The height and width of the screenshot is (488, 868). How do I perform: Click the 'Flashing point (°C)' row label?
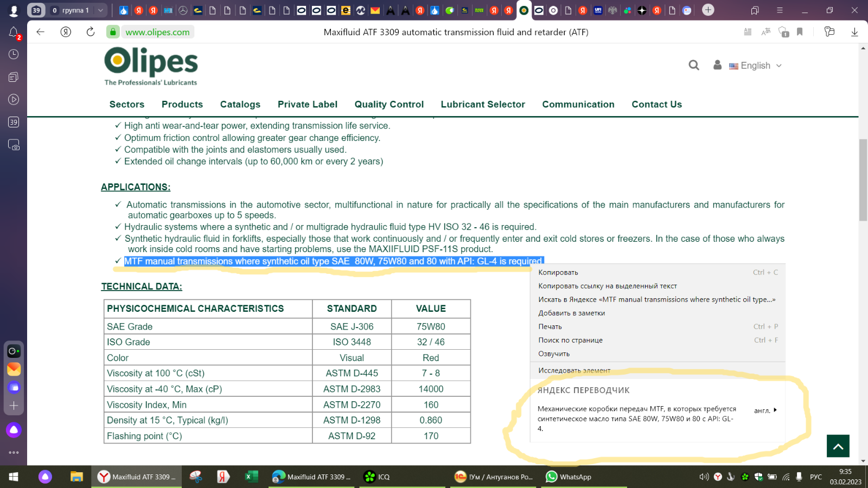coord(144,436)
